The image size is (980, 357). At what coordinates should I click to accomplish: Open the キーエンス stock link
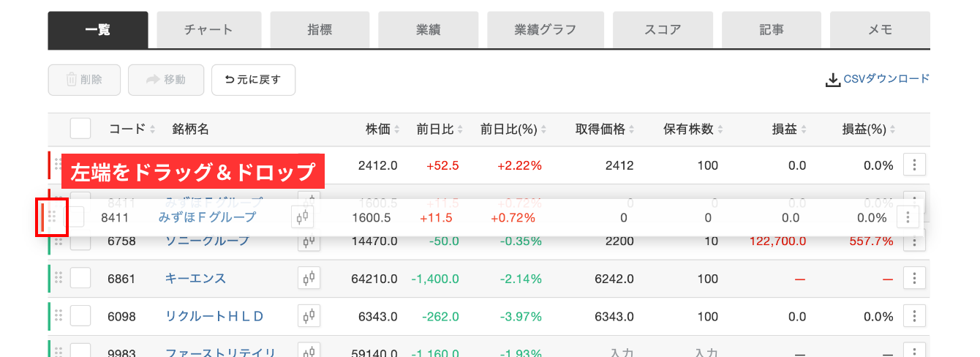[195, 279]
